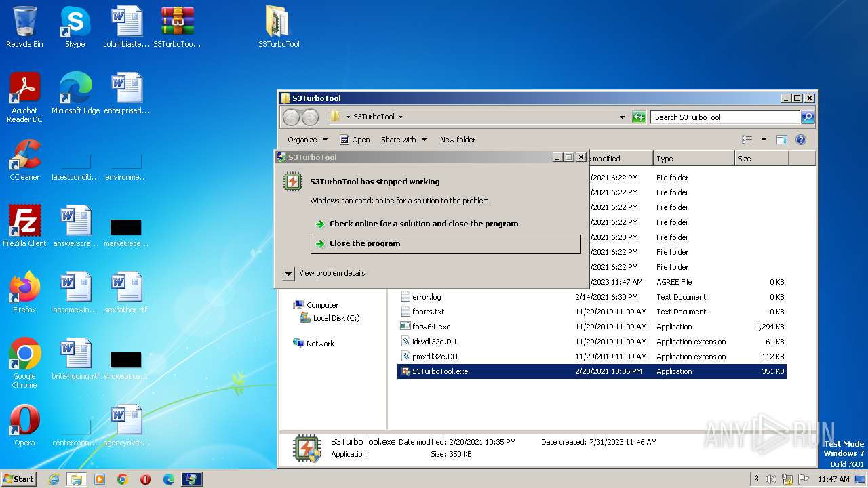868x488 pixels.
Task: Open the Recycle Bin desktop icon
Action: (x=24, y=28)
